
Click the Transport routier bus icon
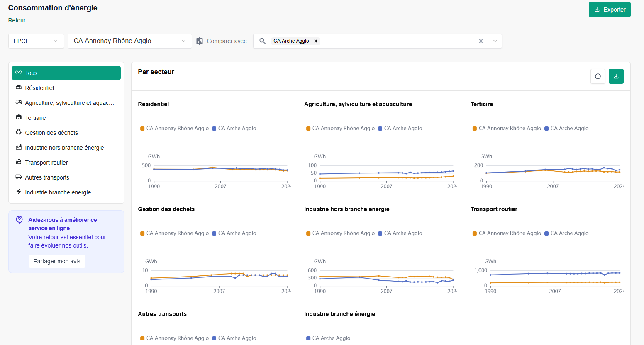(19, 162)
